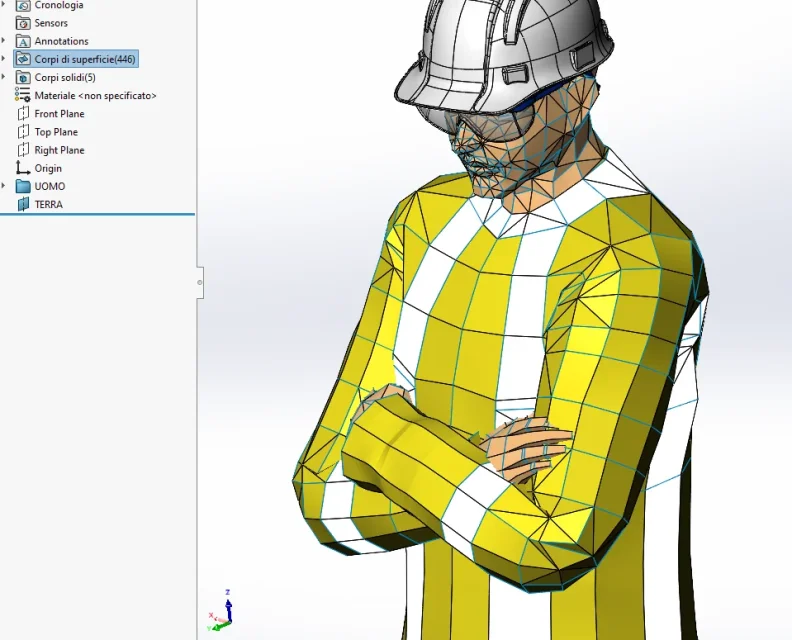Select the Top Plane label
This screenshot has height=640, width=792.
(x=56, y=132)
